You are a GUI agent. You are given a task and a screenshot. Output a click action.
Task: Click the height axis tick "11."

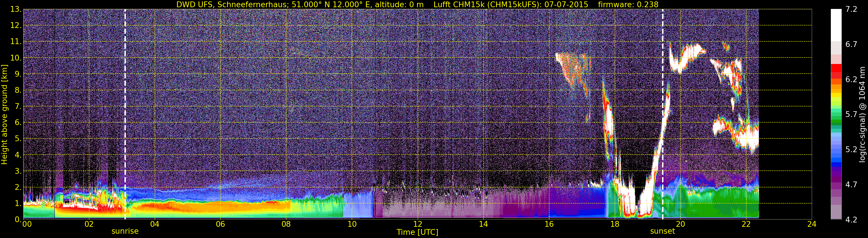16,42
